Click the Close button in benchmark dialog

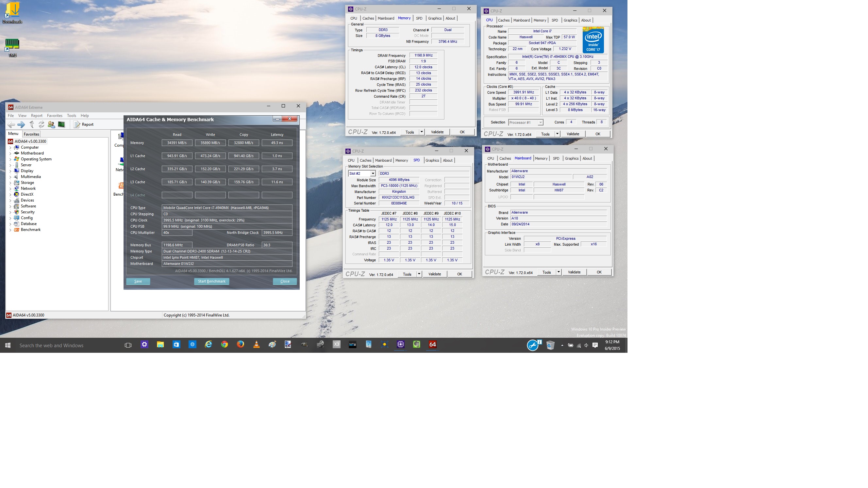(285, 281)
